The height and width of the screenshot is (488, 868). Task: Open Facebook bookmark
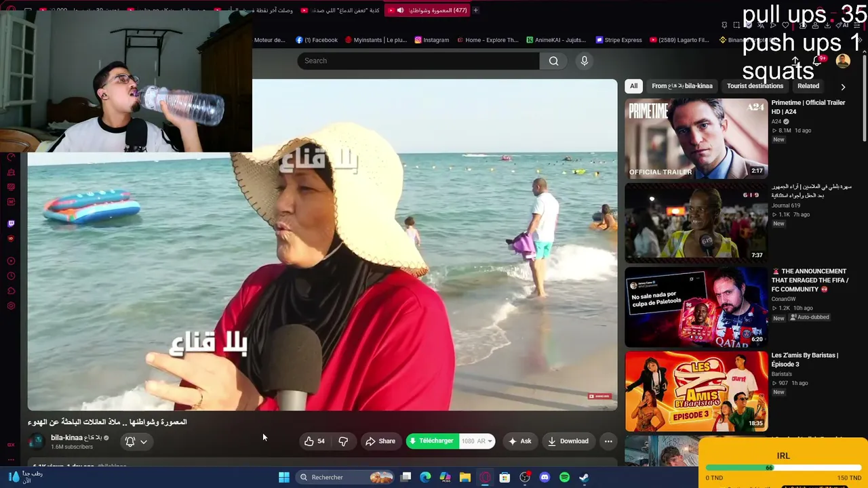(317, 40)
